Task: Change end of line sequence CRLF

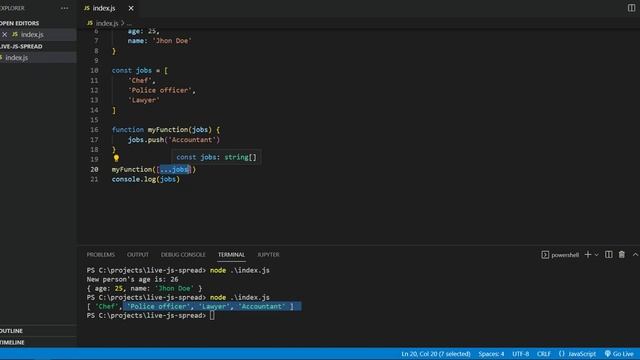Action: point(543,354)
